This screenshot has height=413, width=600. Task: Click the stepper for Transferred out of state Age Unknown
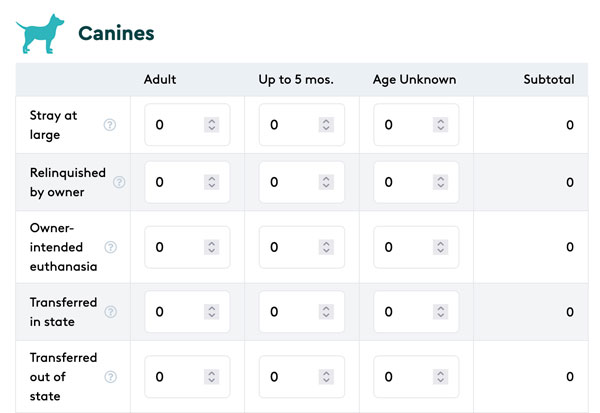tap(440, 377)
